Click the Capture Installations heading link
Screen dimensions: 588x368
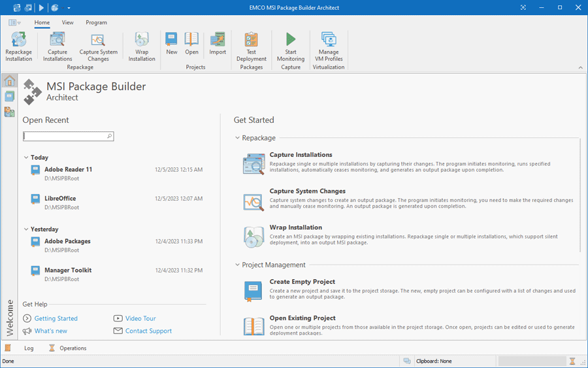(301, 154)
